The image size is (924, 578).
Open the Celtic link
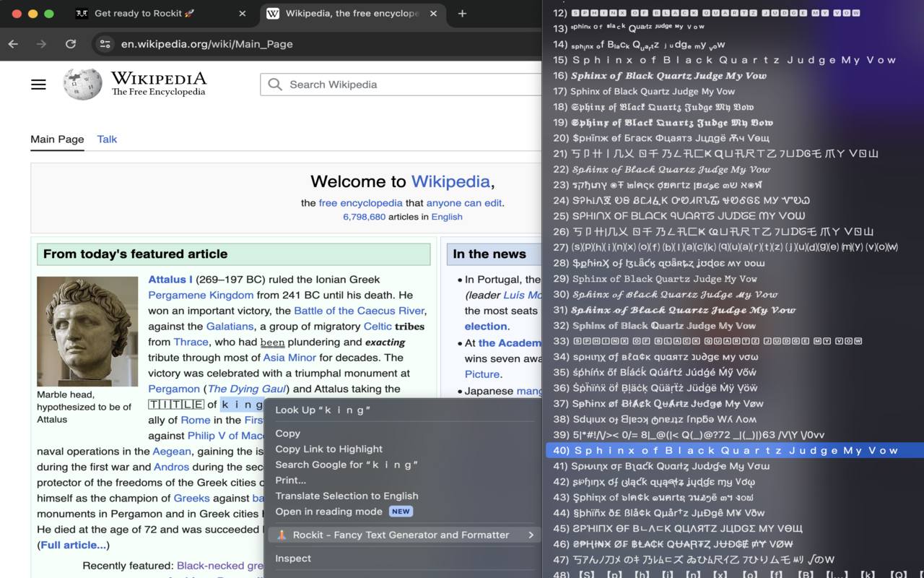[378, 327]
